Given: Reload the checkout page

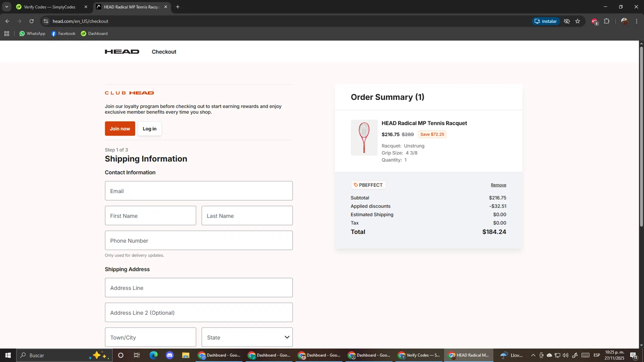Looking at the screenshot, I should (x=31, y=21).
